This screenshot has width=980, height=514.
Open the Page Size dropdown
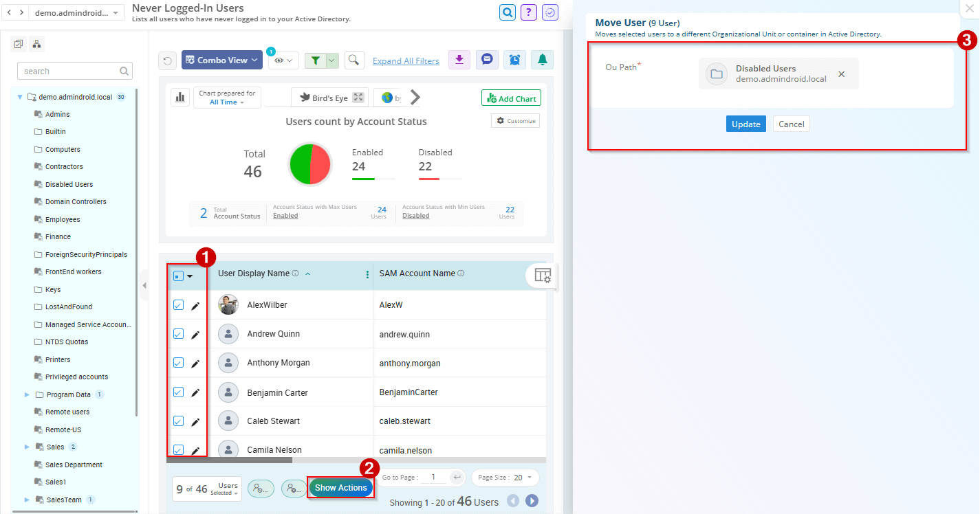505,478
